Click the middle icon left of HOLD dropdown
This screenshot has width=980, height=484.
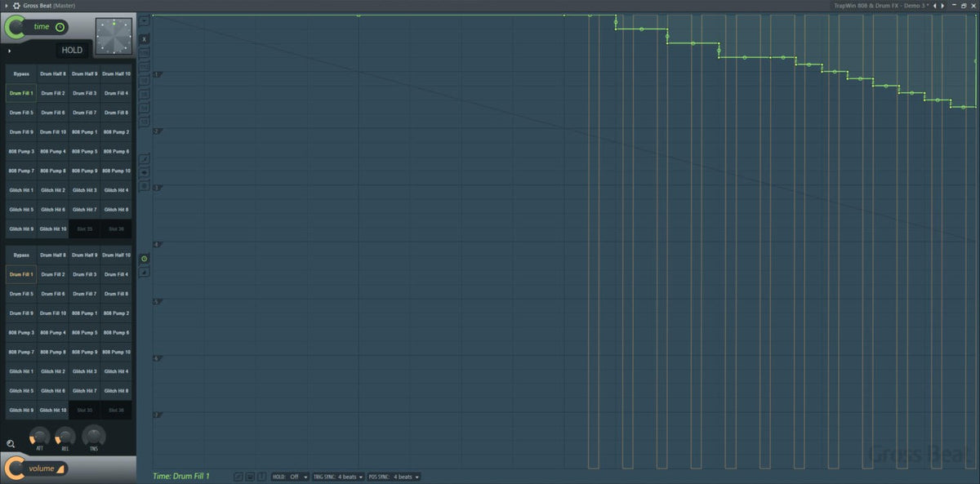pos(250,477)
